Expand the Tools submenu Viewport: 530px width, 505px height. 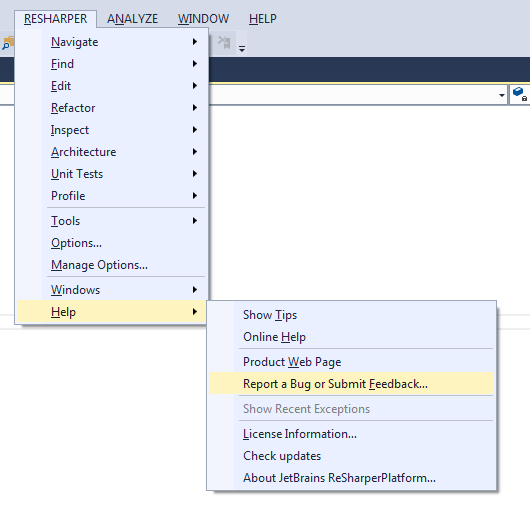click(111, 221)
